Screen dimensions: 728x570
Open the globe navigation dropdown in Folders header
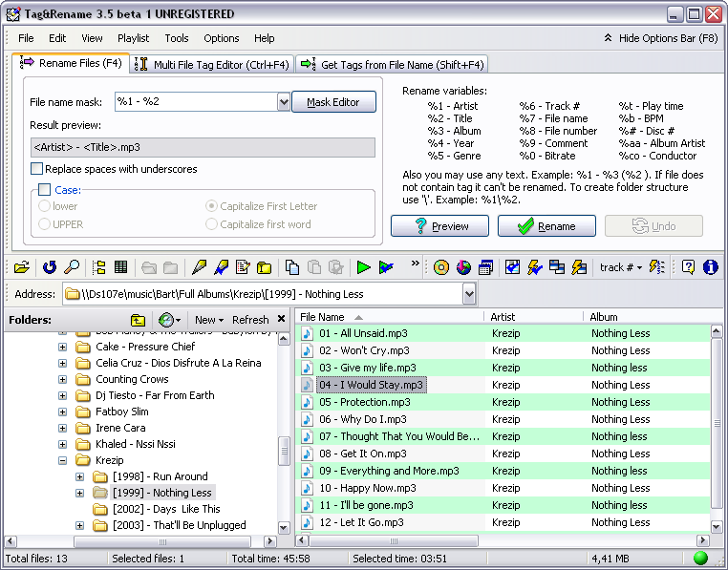tap(169, 320)
